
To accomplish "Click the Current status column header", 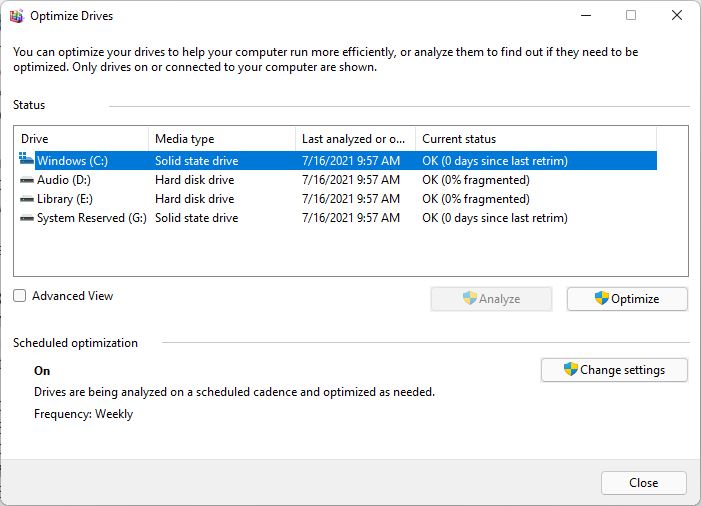I will coord(535,139).
